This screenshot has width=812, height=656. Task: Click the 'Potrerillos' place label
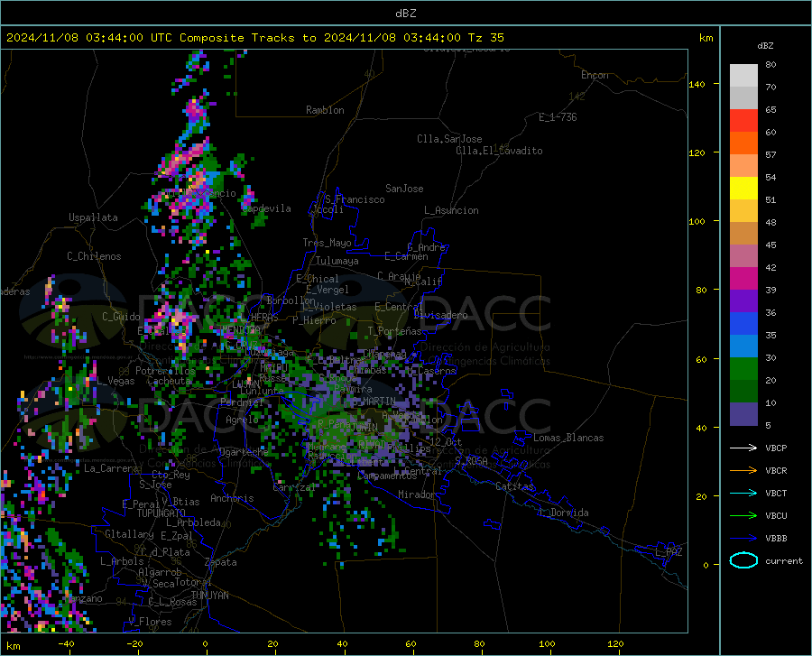[165, 371]
